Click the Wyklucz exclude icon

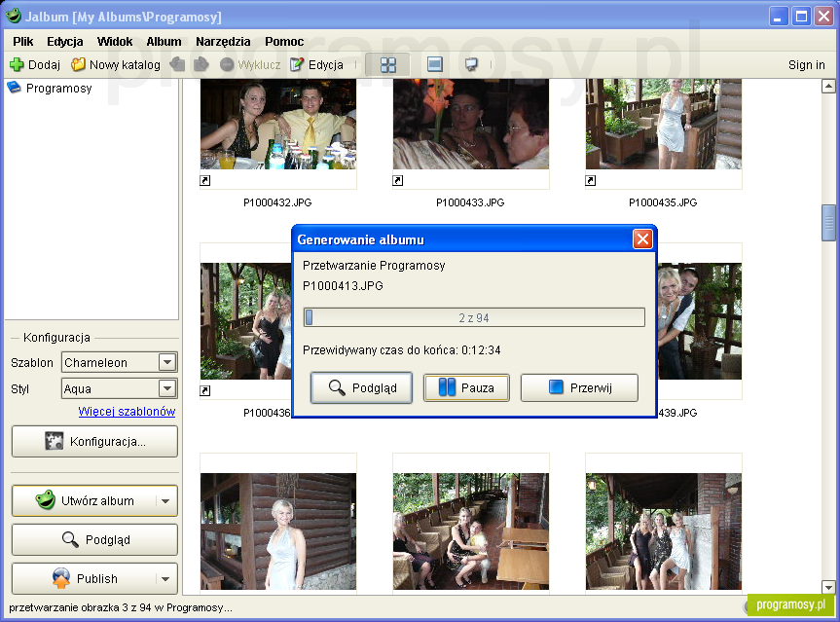[227, 65]
